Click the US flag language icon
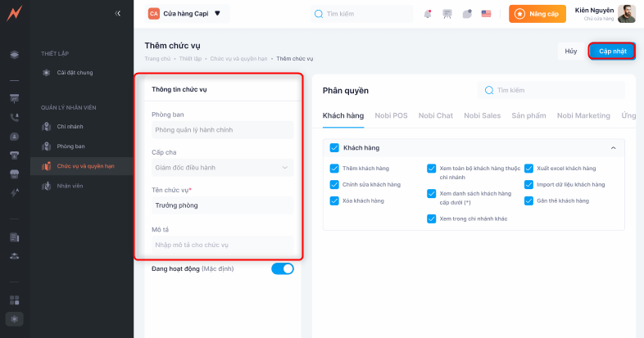Image resolution: width=644 pixels, height=338 pixels. (487, 14)
